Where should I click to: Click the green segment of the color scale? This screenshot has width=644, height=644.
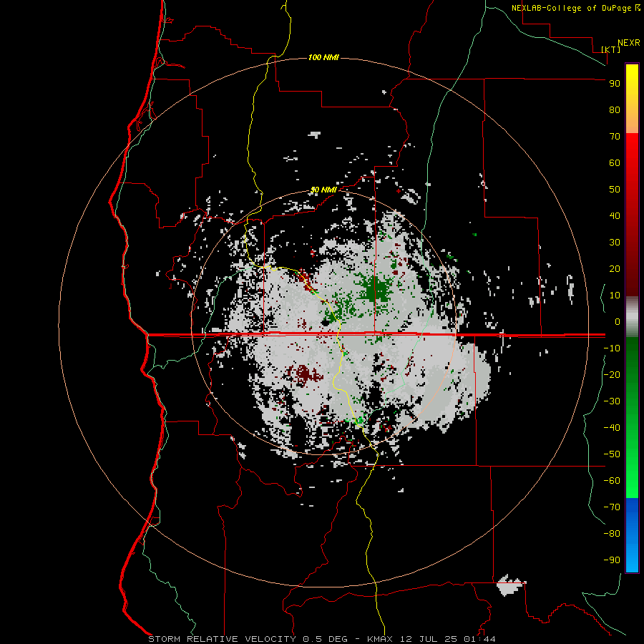[632, 418]
